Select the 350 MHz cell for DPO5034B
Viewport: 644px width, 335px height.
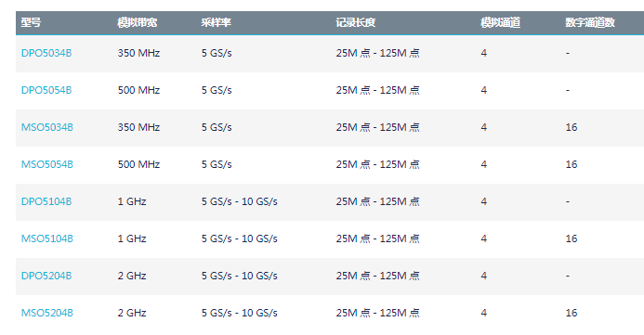[x=138, y=53]
